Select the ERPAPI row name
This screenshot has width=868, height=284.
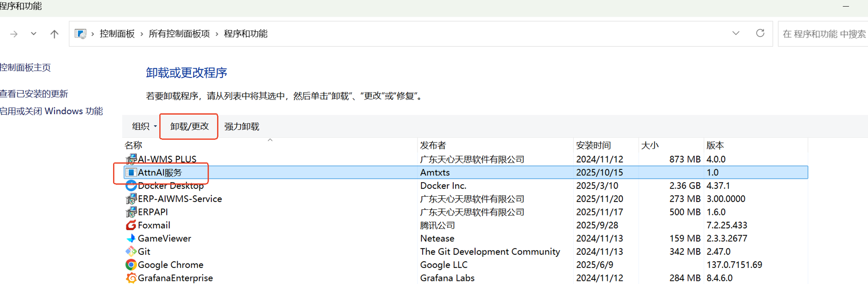[x=153, y=212]
